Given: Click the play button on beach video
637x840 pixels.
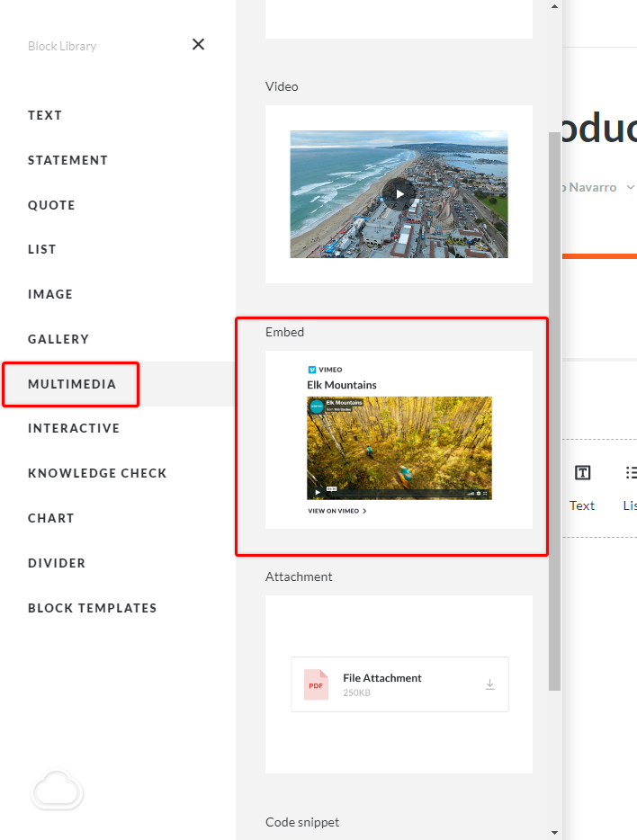Looking at the screenshot, I should pos(399,194).
